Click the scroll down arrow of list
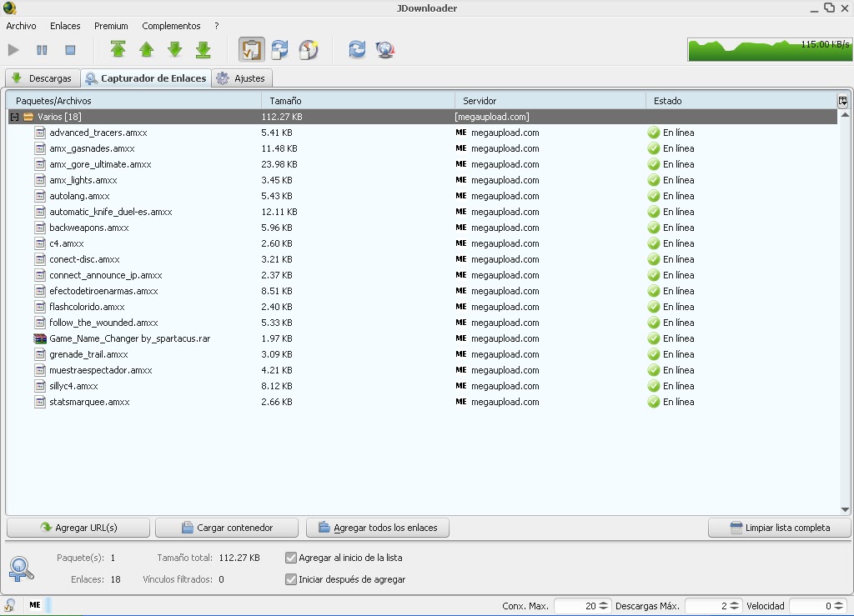854x616 pixels. click(x=845, y=510)
